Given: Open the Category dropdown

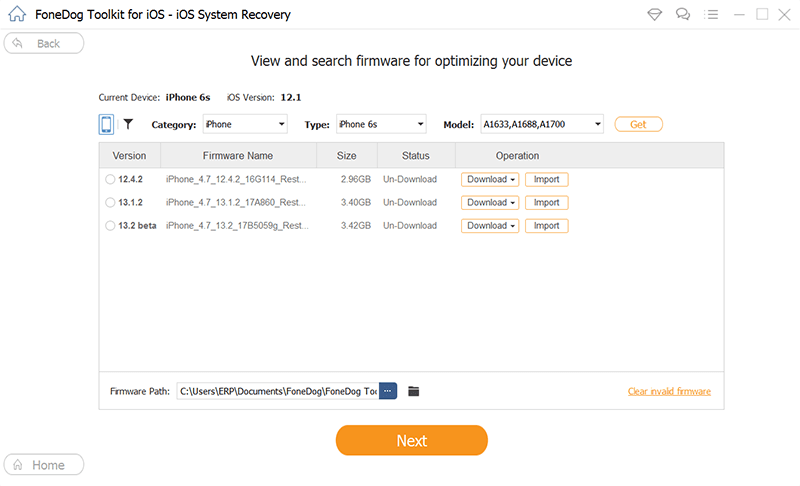Looking at the screenshot, I should [245, 124].
